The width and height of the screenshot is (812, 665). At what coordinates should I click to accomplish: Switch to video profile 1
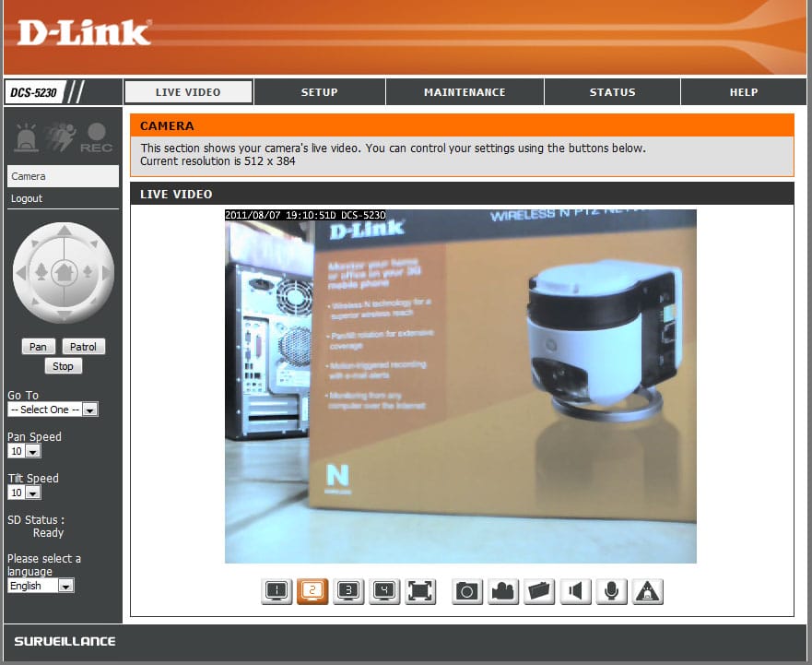pos(277,591)
